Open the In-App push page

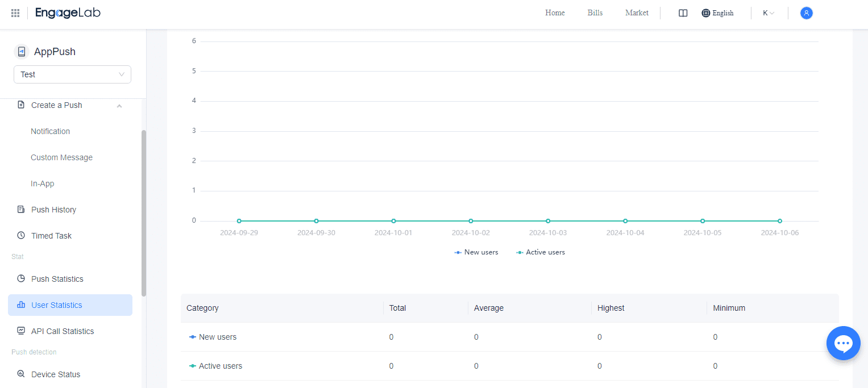(43, 183)
